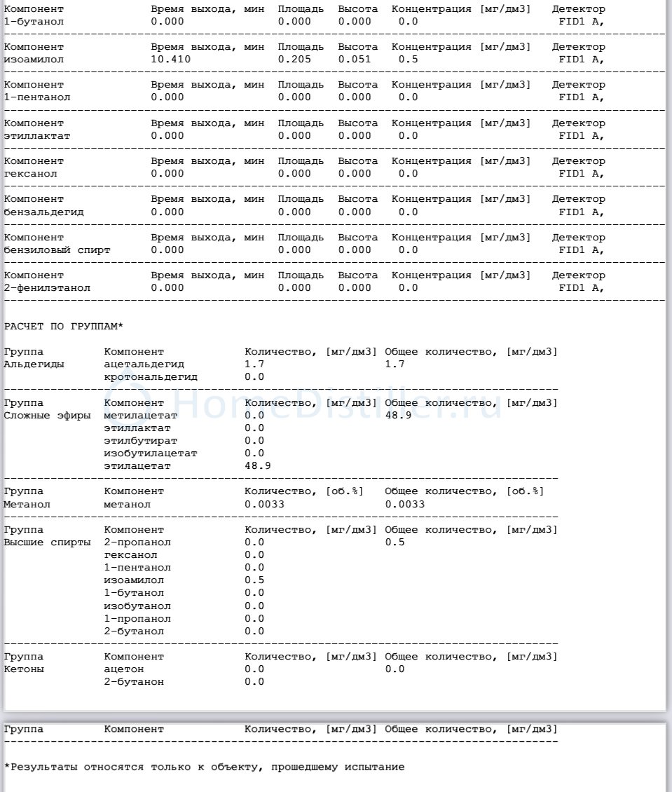
Task: Click the 2-фенилэтанол component name
Action: [47, 288]
